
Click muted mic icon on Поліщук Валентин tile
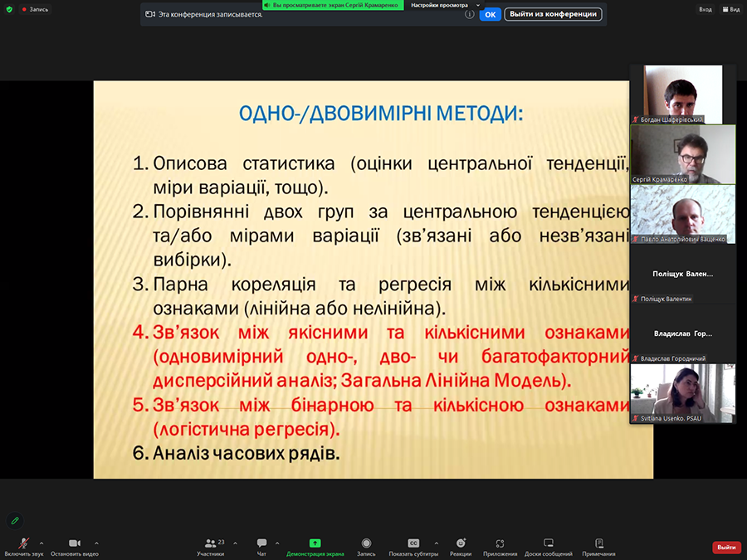click(x=636, y=299)
